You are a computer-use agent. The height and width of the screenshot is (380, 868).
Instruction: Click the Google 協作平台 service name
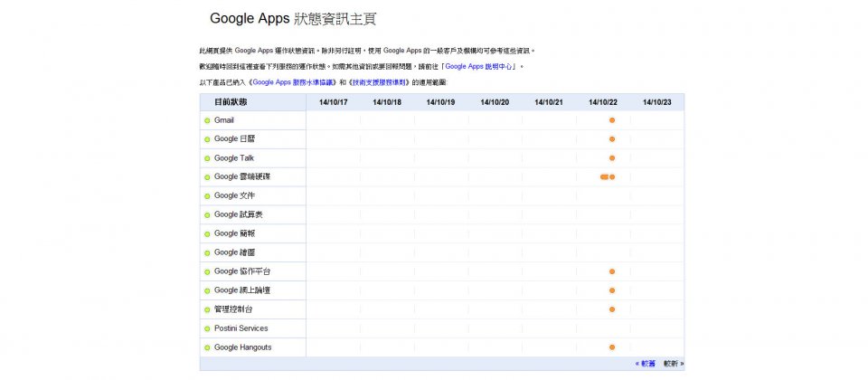242,271
